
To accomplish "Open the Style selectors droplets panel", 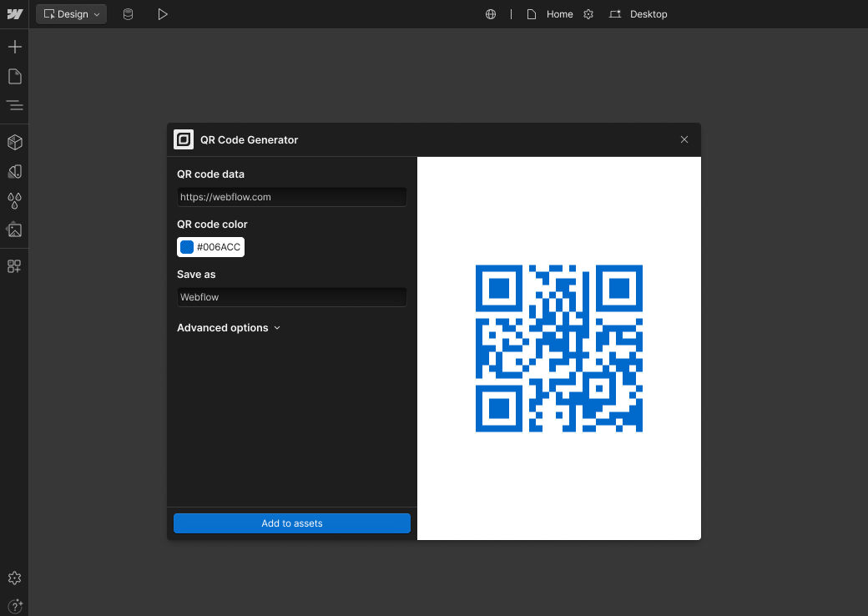I will [15, 201].
